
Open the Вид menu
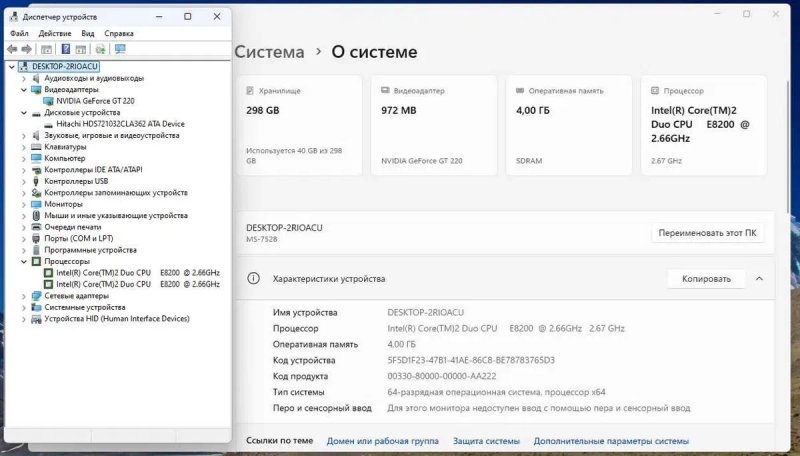coord(88,33)
